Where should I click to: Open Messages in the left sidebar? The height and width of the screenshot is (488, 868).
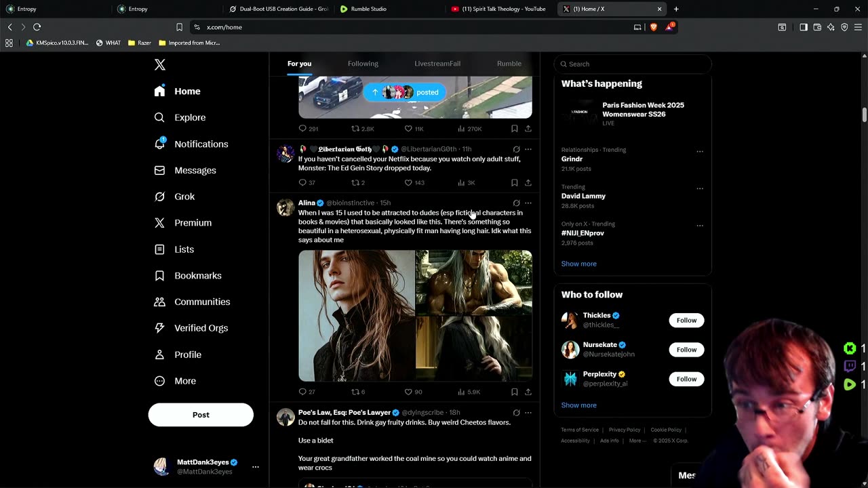[185, 170]
